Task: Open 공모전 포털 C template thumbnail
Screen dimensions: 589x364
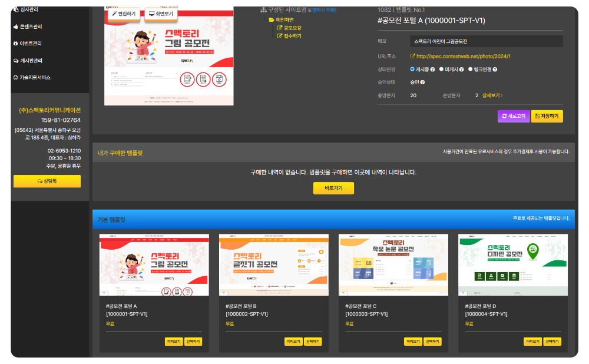Action: click(393, 265)
